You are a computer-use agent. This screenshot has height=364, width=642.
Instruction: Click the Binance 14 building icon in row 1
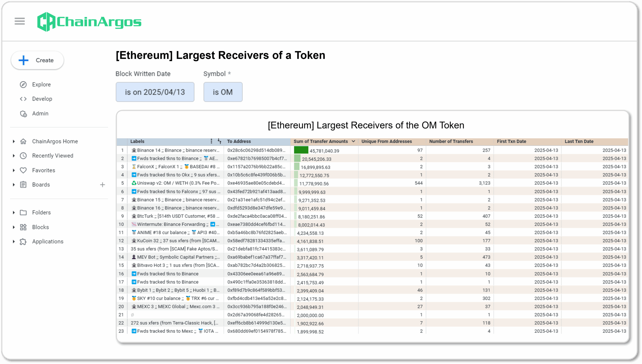(x=134, y=150)
